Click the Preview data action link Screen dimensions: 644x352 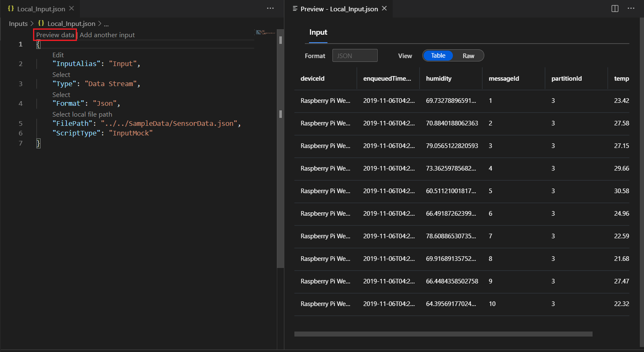pos(55,35)
